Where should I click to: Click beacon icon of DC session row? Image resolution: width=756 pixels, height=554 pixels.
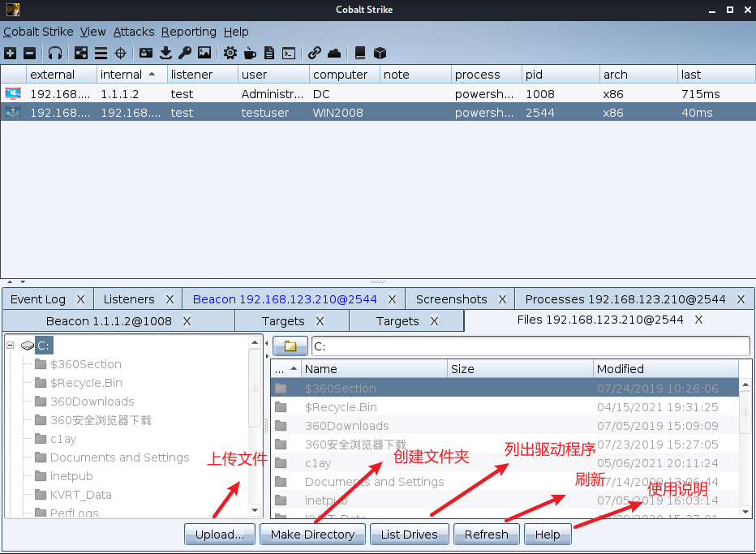[x=13, y=93]
